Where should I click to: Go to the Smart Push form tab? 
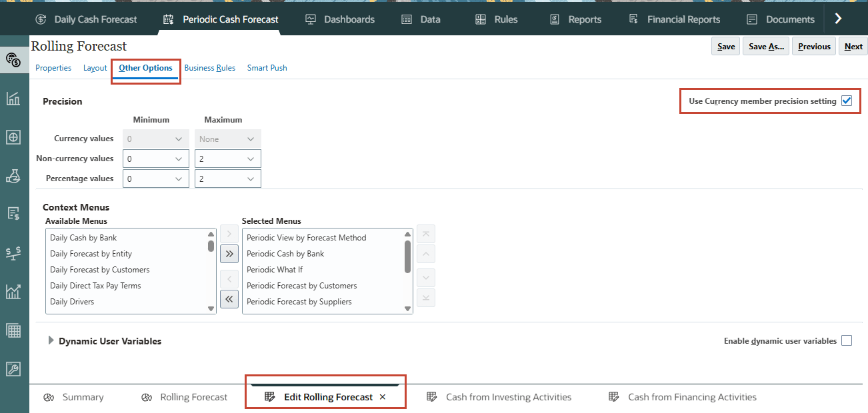click(267, 68)
